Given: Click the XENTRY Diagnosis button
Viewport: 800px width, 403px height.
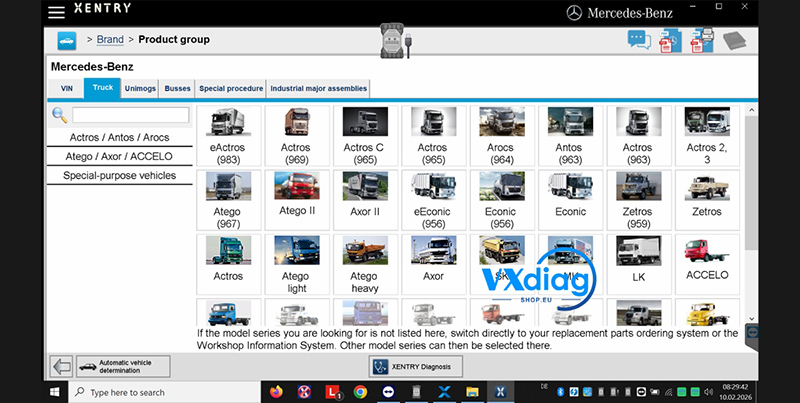Looking at the screenshot, I should [x=416, y=366].
